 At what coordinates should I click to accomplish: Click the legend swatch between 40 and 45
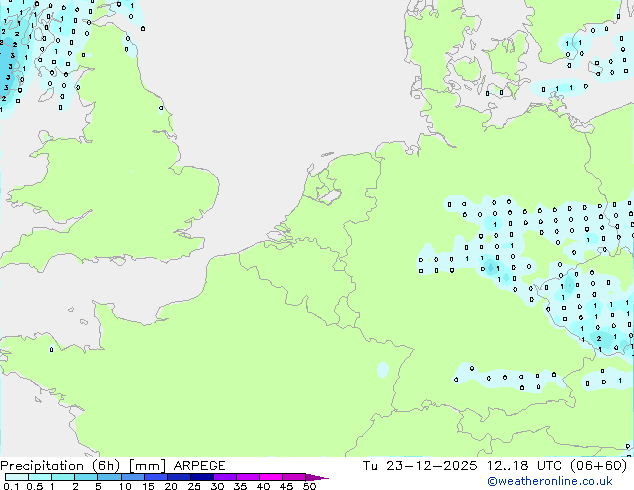[x=271, y=477]
